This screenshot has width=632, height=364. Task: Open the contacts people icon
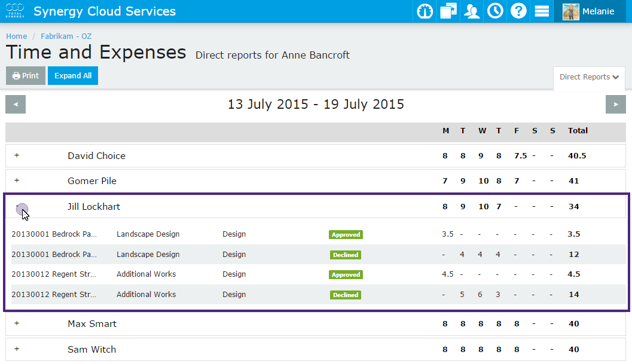coord(472,11)
